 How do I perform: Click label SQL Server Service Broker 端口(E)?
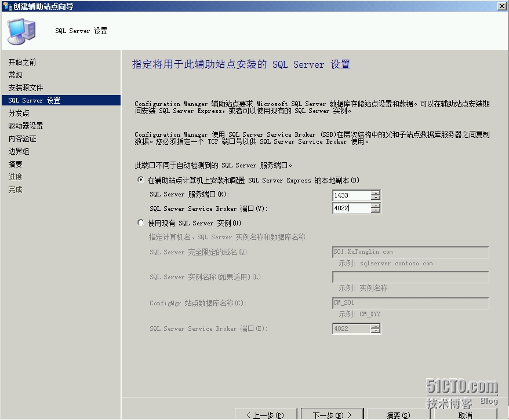click(208, 328)
